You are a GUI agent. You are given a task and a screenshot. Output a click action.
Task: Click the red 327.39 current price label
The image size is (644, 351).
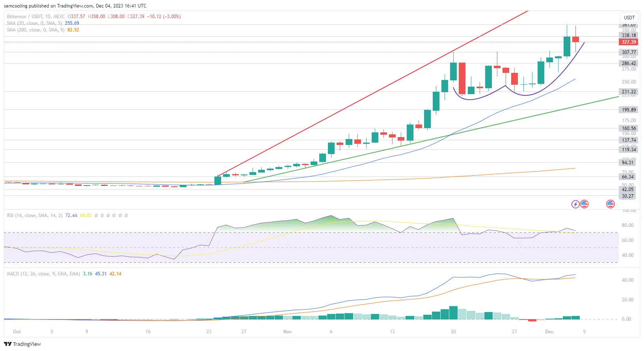[629, 42]
